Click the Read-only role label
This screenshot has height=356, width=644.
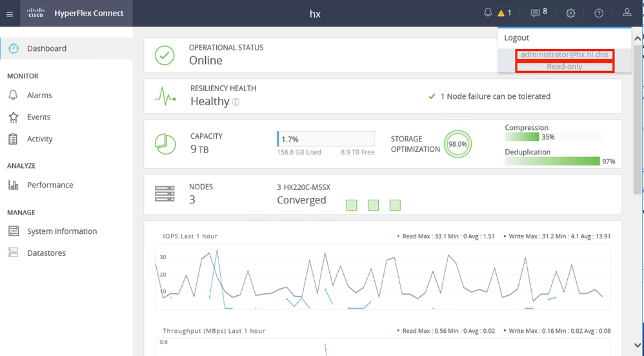565,67
